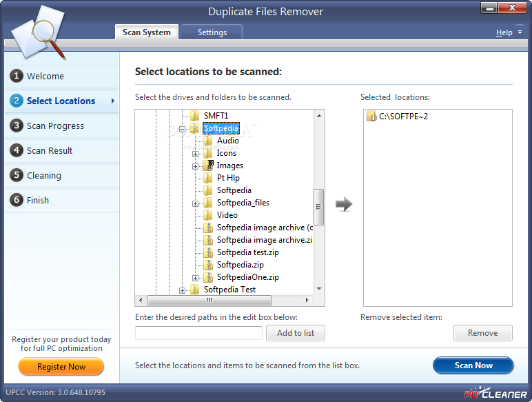Select the Softpedia Test label

point(229,290)
